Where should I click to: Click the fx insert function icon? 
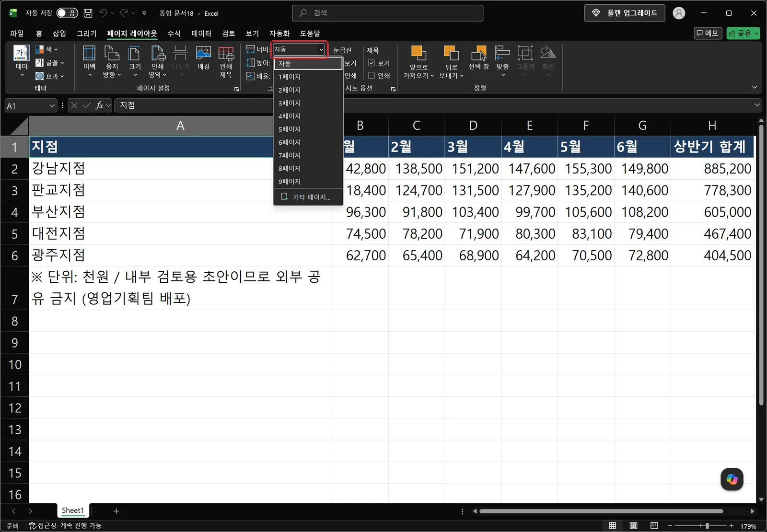point(99,105)
